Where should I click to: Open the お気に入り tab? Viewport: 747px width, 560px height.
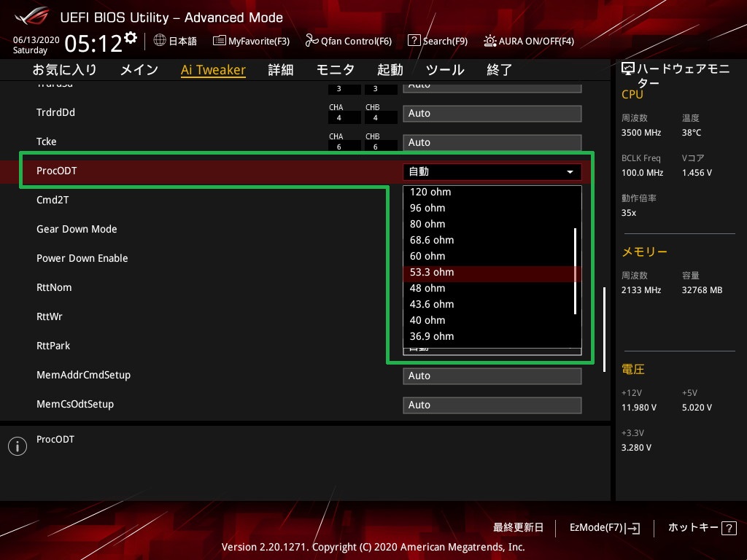pos(65,70)
